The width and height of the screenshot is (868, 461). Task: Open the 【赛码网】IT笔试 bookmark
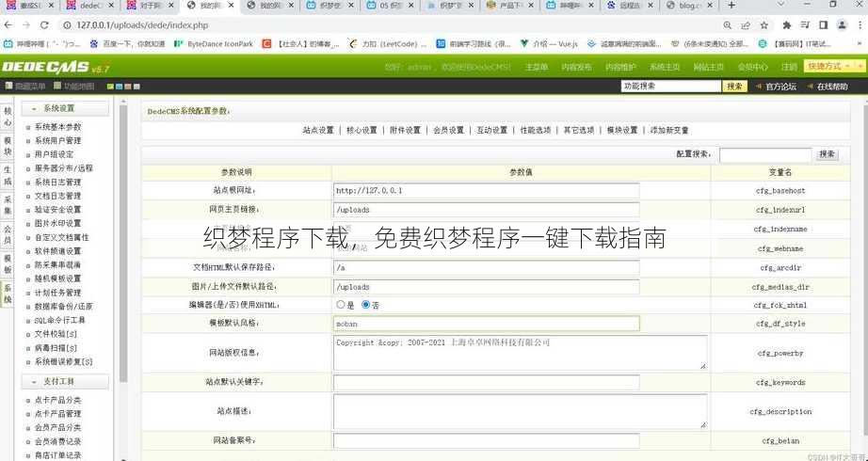tap(795, 43)
